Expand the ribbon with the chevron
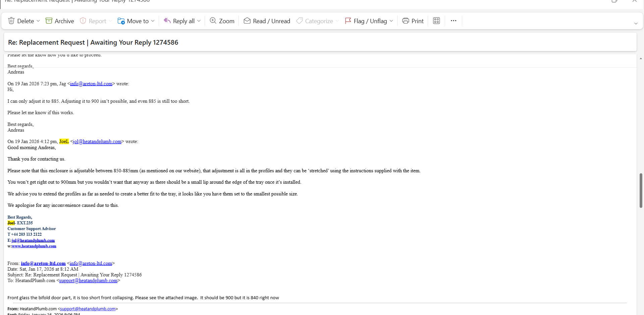 click(636, 24)
